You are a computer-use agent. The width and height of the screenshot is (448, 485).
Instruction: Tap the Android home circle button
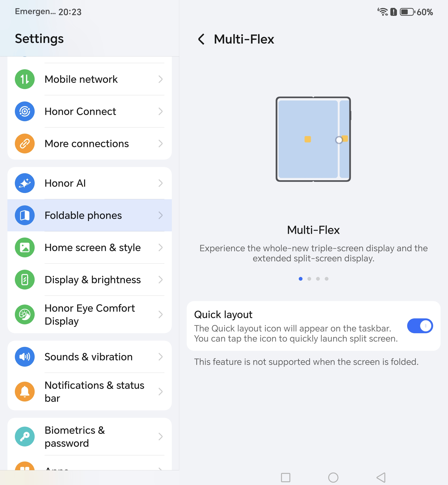pos(333,478)
